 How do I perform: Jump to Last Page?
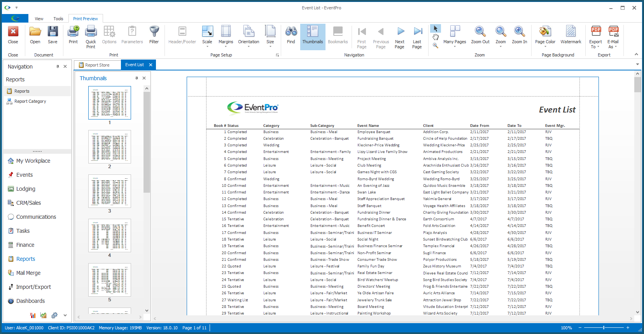coord(417,37)
